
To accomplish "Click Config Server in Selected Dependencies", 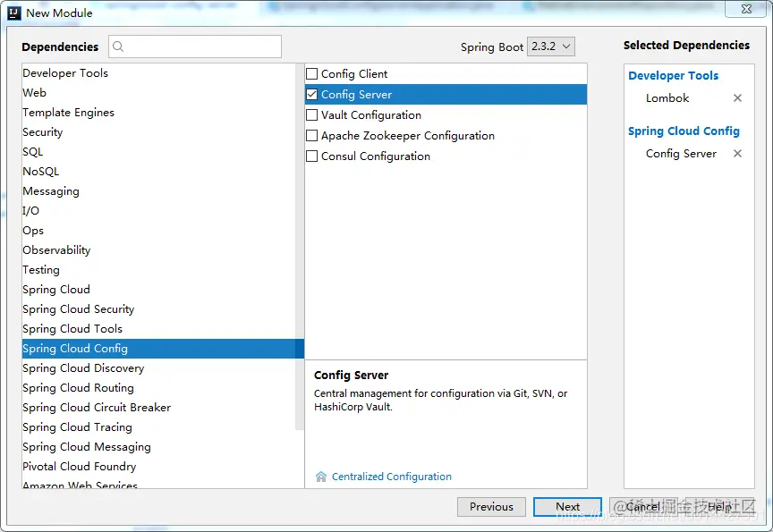I will click(x=682, y=154).
